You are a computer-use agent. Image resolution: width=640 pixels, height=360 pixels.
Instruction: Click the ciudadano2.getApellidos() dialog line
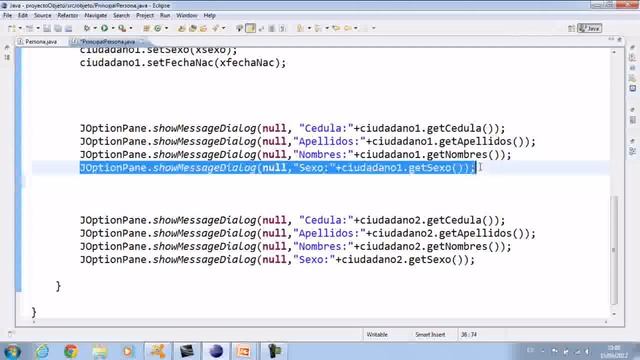point(307,233)
